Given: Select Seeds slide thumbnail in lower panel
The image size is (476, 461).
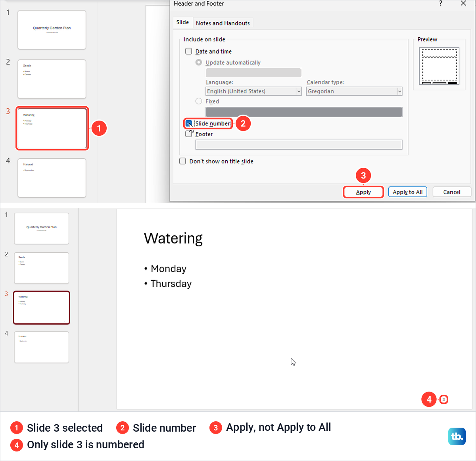Looking at the screenshot, I should [42, 268].
